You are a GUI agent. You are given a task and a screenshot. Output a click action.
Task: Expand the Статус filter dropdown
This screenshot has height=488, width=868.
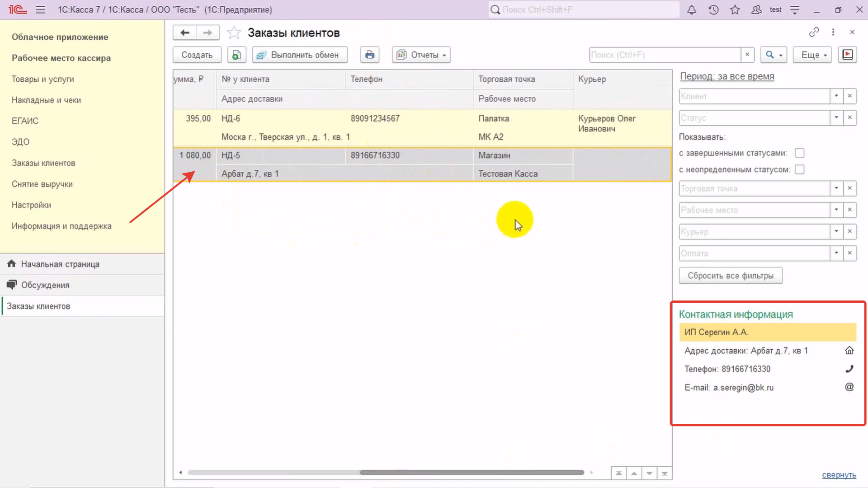coord(836,118)
